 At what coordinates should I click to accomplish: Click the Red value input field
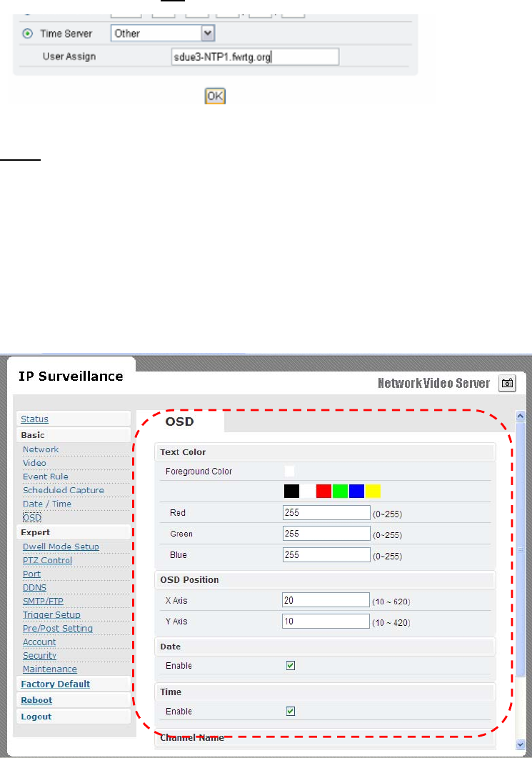pos(326,513)
